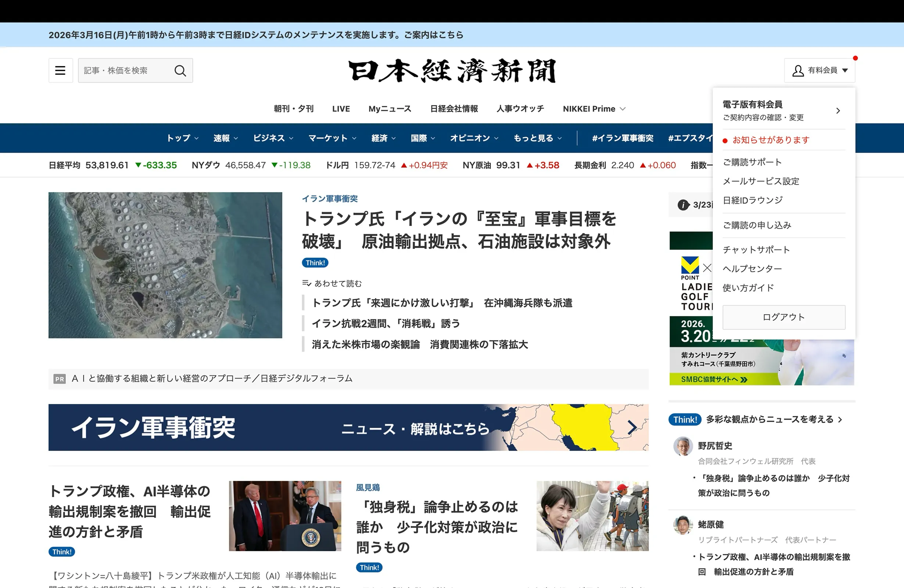Click the PR label icon
This screenshot has width=904, height=588.
pos(60,379)
